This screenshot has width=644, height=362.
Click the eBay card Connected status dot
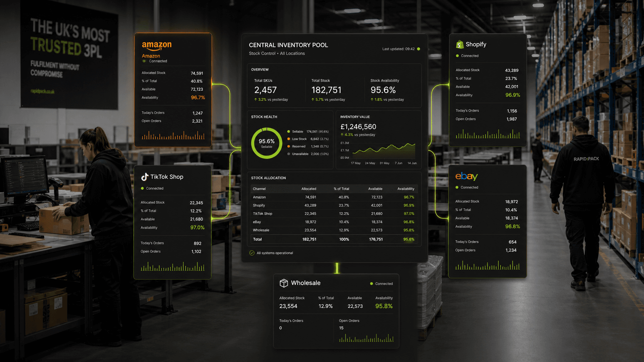click(457, 187)
